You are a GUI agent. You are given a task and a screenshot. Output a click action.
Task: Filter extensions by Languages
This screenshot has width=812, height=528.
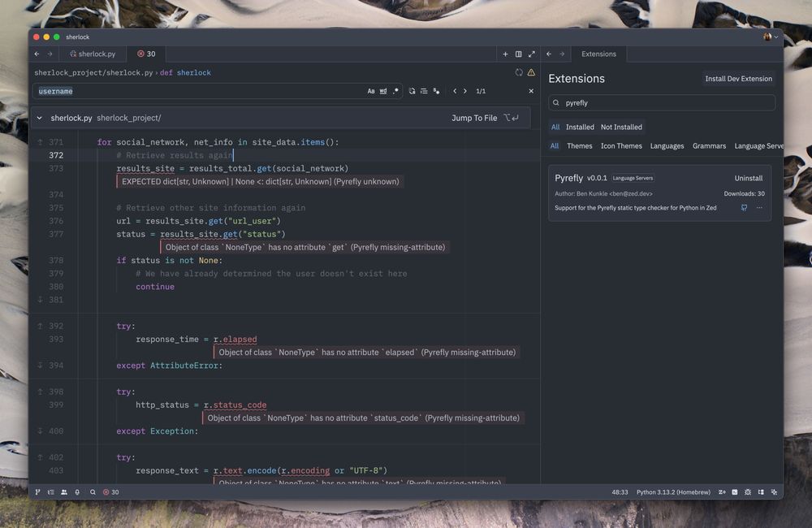click(667, 146)
